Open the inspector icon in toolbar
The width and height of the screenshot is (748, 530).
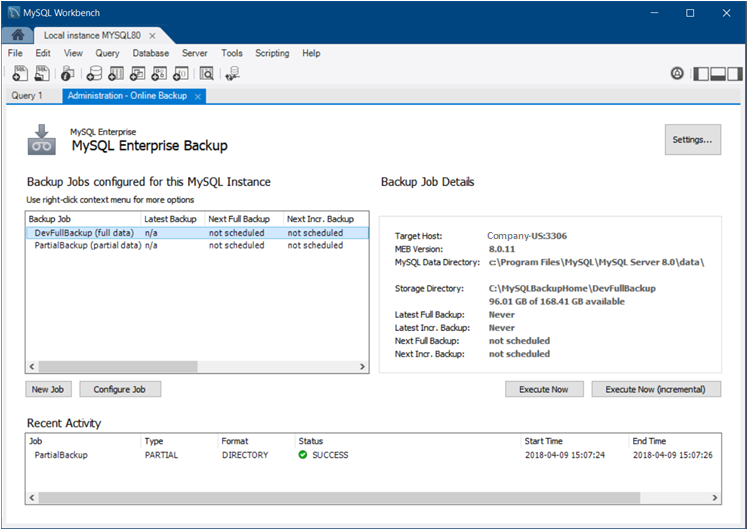(67, 73)
